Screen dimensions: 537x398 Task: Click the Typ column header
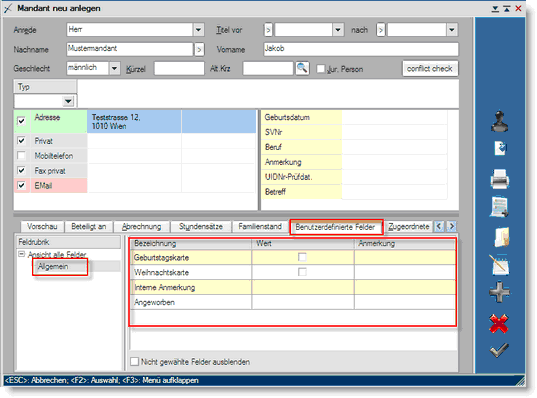tap(45, 87)
